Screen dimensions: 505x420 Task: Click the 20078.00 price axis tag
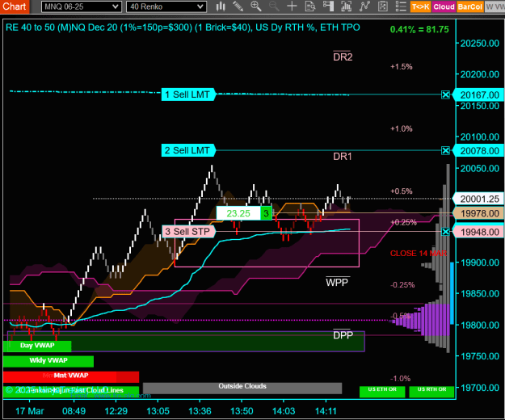(479, 150)
